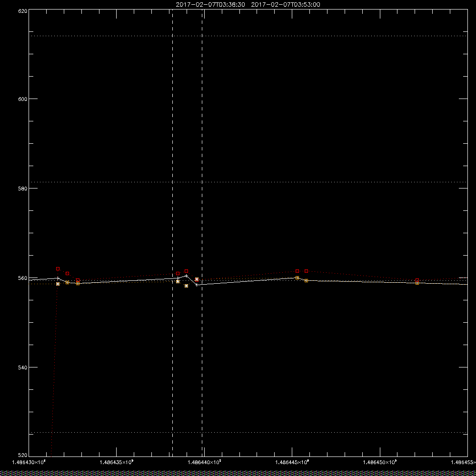This screenshot has height=476, width=476.
Task: Click the dotted horizontal line just above 580
Action: [x=248, y=182]
